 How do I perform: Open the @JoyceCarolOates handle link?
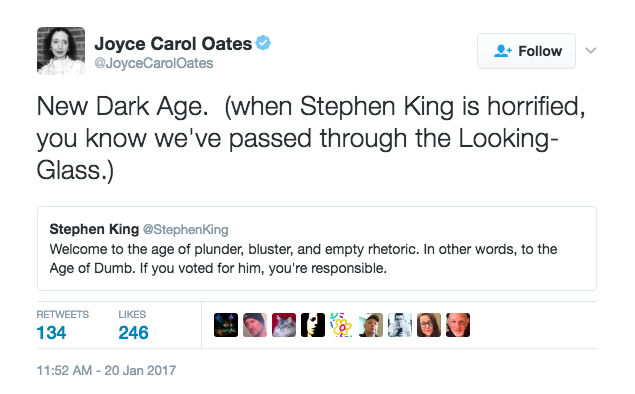153,64
